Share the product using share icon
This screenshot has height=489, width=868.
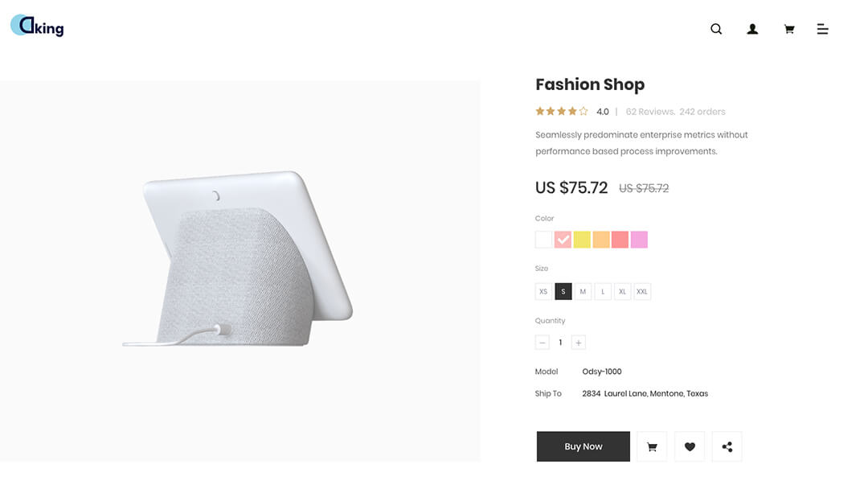coord(727,446)
